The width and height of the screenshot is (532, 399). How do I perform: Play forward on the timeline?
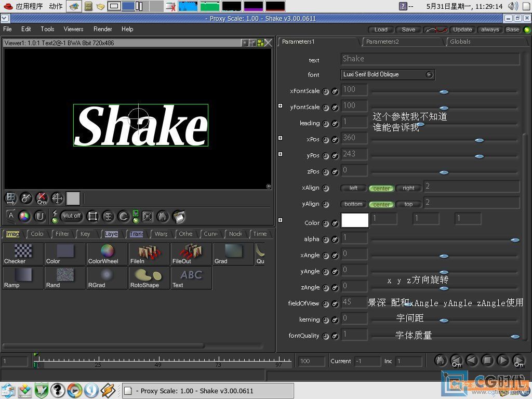point(503,361)
